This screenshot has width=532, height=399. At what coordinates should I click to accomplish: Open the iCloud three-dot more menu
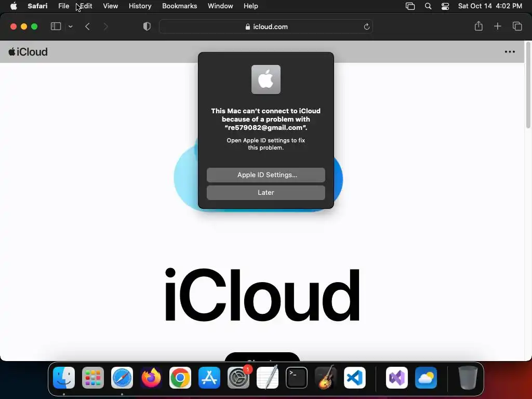click(x=510, y=52)
